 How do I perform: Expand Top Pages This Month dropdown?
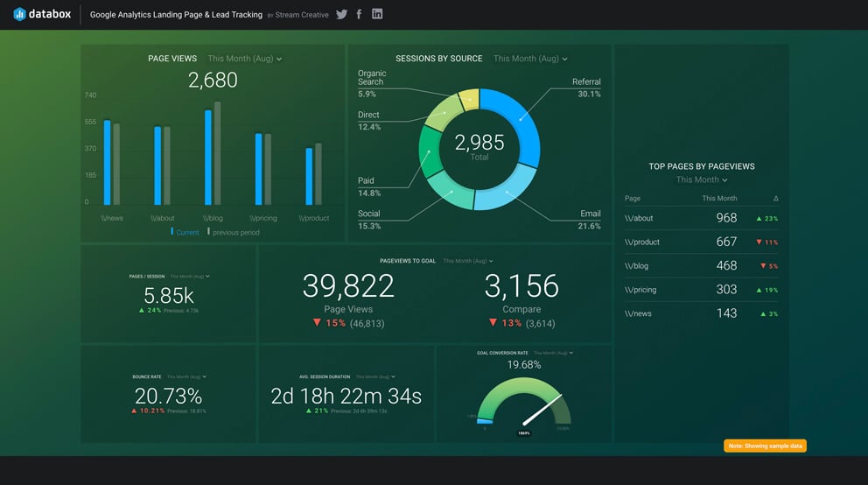tap(702, 179)
